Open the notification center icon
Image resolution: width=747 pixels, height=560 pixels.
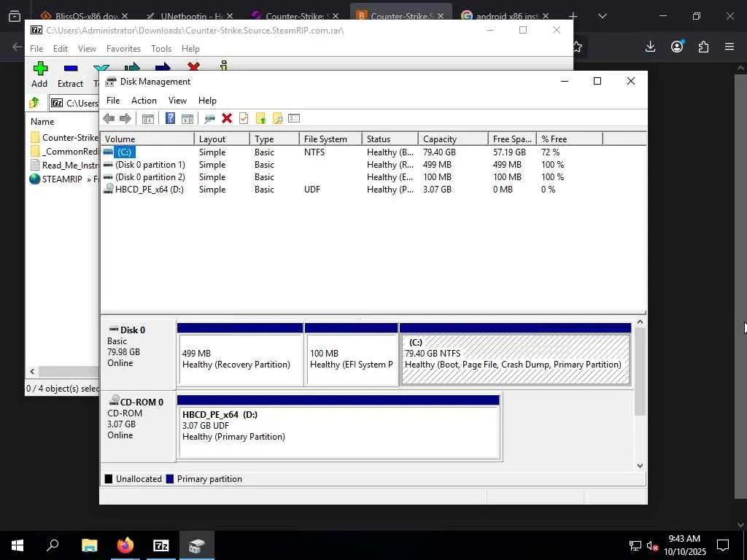click(723, 545)
